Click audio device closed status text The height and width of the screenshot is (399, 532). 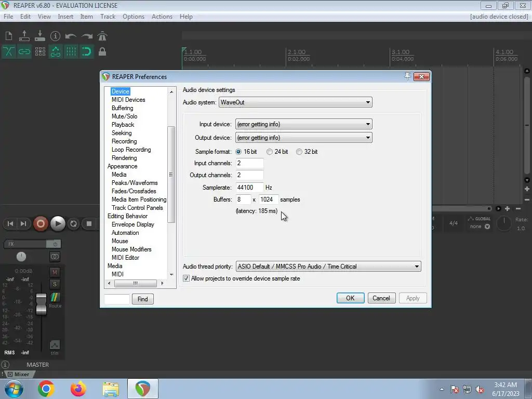[499, 16]
